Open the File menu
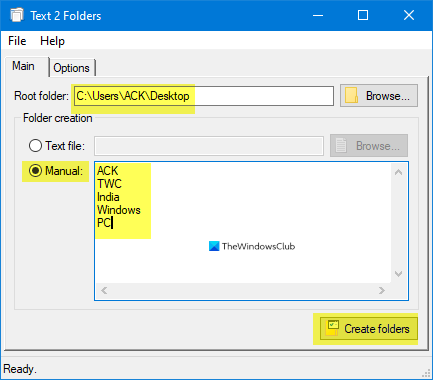433x380 pixels. click(x=17, y=41)
